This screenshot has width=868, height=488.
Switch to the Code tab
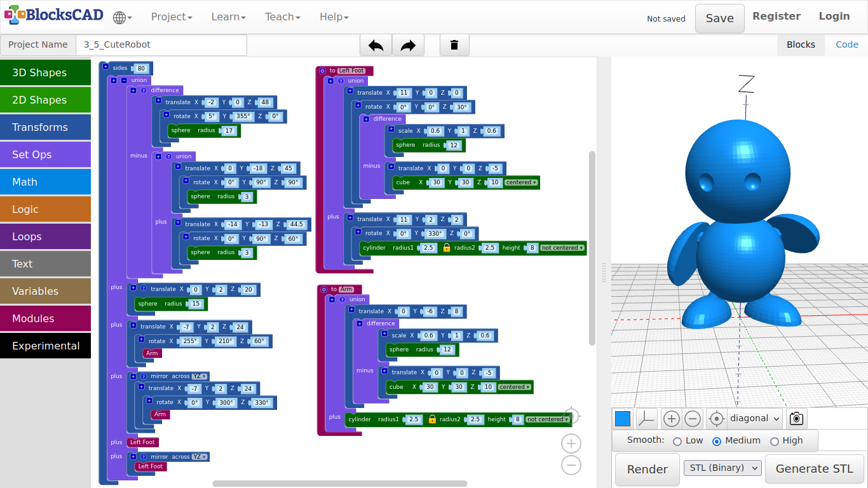pyautogui.click(x=846, y=44)
